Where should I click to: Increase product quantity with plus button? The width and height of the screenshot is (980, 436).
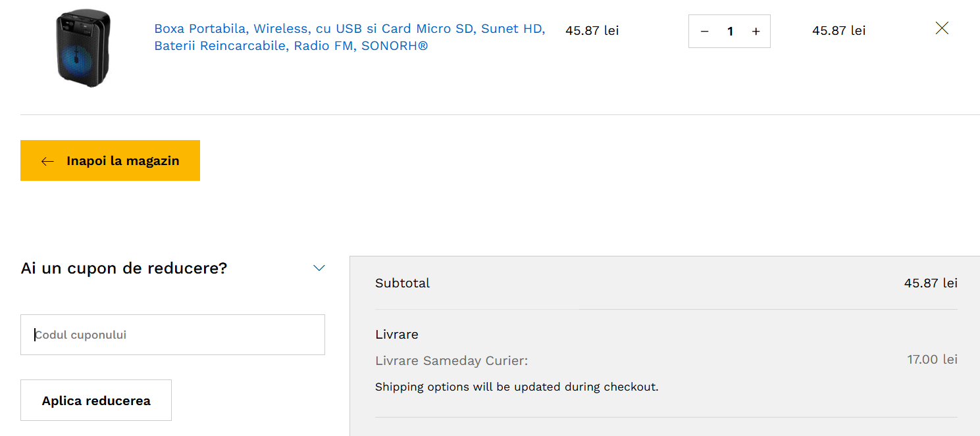(756, 32)
